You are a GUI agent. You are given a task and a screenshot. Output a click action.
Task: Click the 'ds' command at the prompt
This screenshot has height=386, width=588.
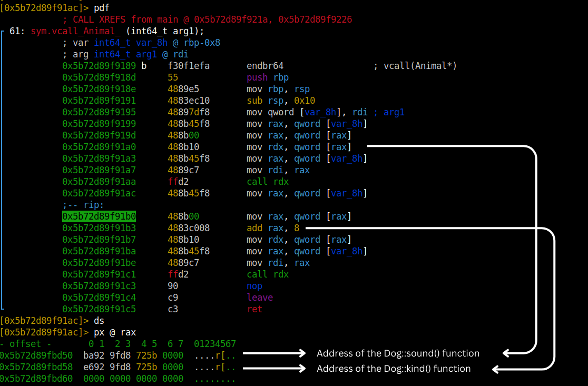pos(99,321)
